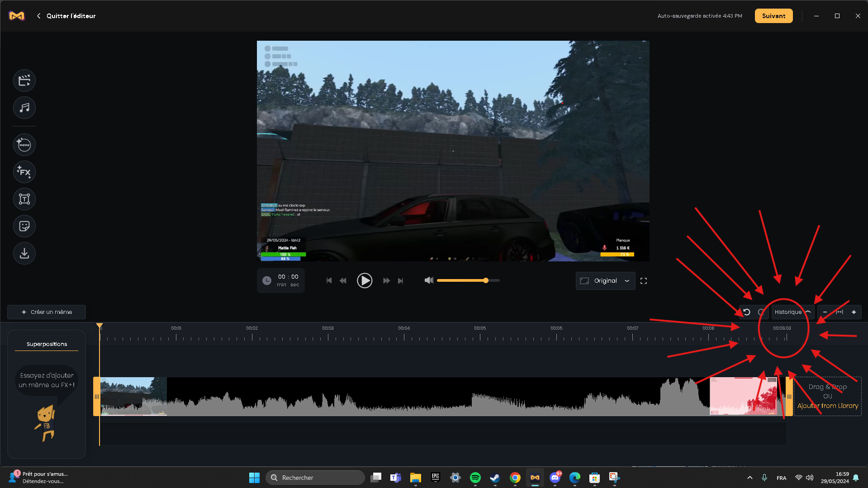Click Quitter l'éditeur back link
This screenshot has width=868, height=488.
click(x=66, y=16)
